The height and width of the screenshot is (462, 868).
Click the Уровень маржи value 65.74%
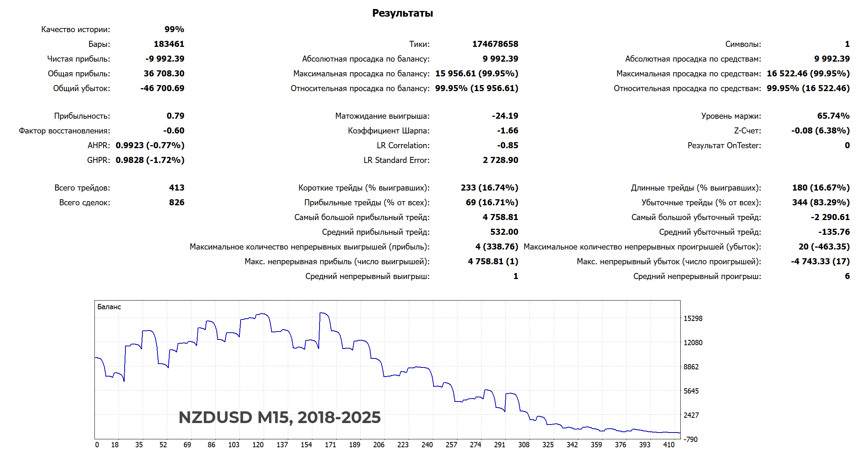[x=833, y=116]
